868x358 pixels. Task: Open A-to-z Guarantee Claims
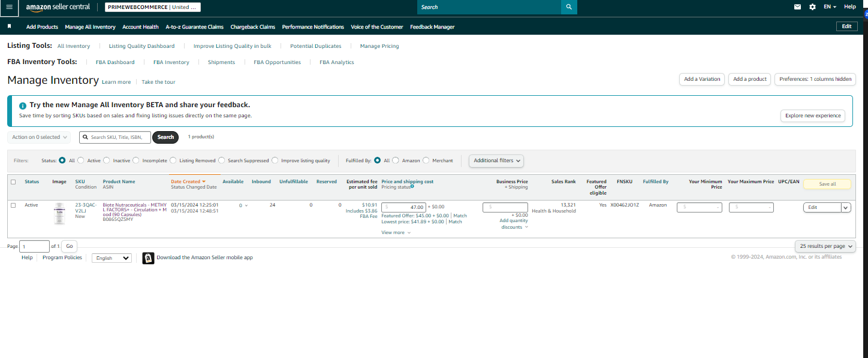click(x=194, y=27)
